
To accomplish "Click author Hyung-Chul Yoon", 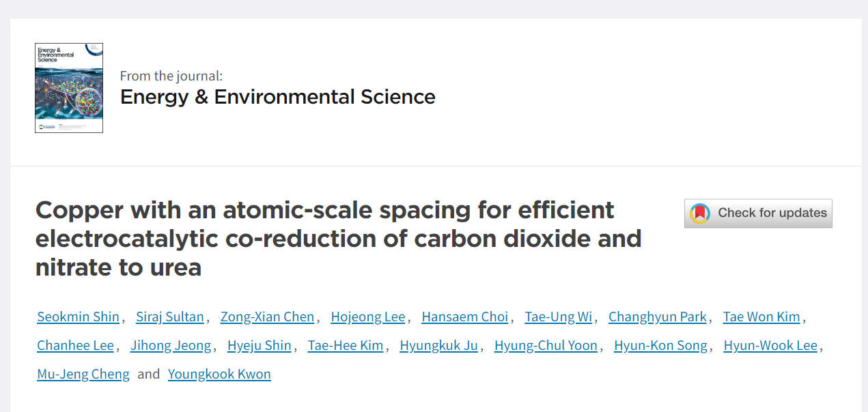I will coord(546,345).
